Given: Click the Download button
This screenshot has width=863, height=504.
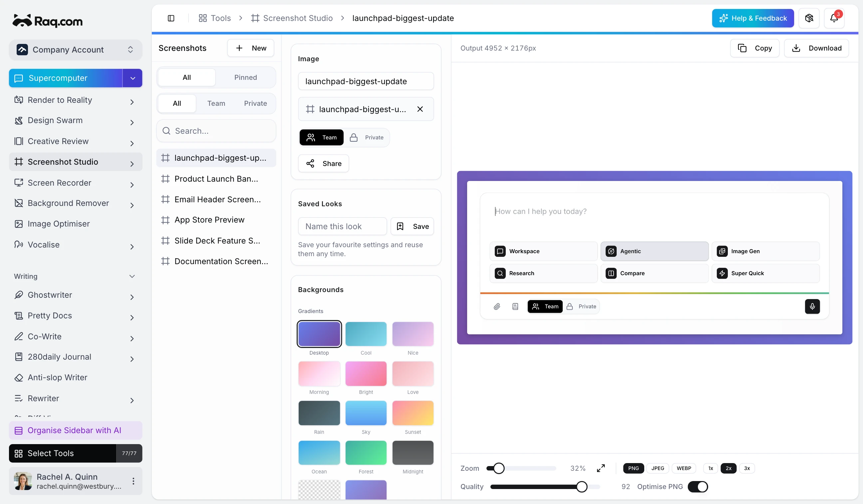Looking at the screenshot, I should coord(816,48).
